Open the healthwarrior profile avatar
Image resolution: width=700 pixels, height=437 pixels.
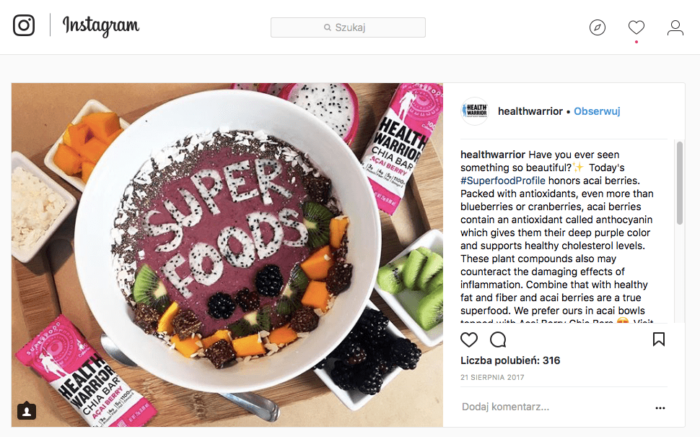475,111
